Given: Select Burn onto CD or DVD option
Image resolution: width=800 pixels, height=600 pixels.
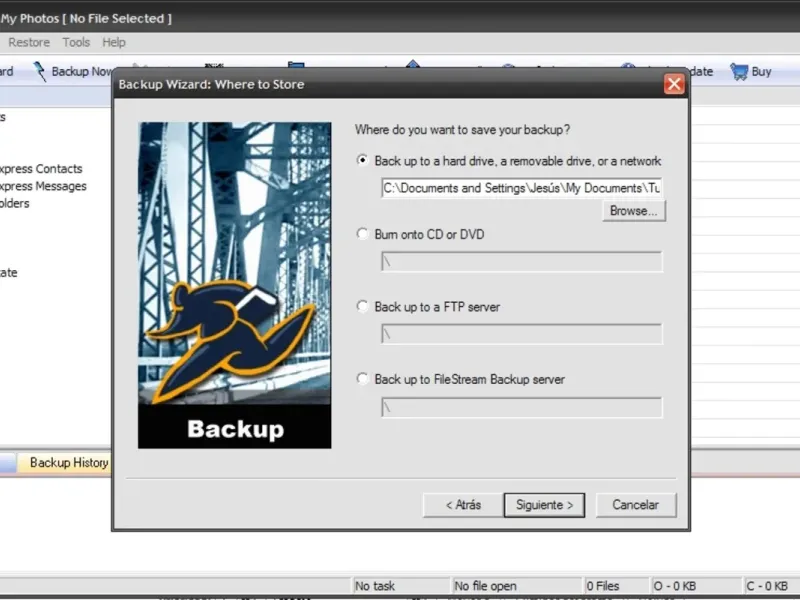Looking at the screenshot, I should 362,234.
